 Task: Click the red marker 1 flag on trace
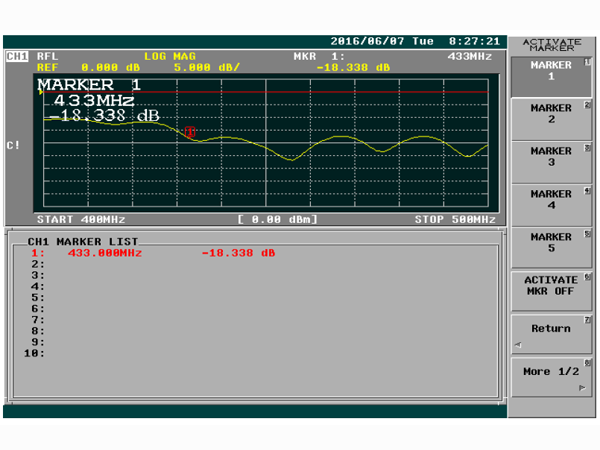click(x=190, y=132)
